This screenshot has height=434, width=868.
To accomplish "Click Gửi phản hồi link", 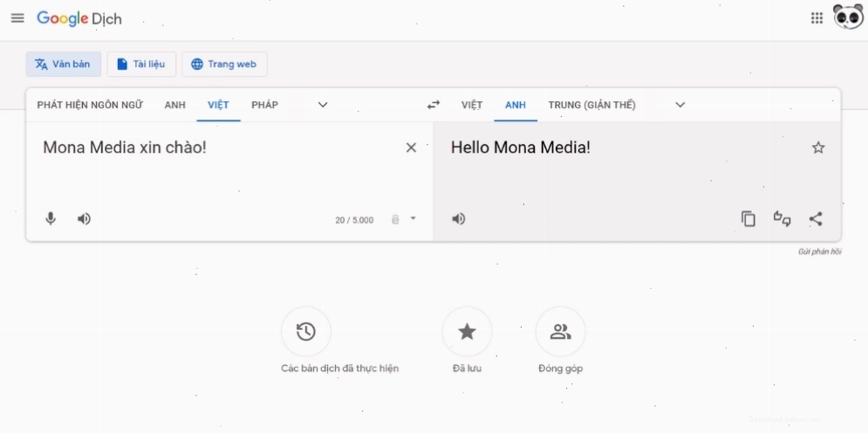I will click(819, 251).
